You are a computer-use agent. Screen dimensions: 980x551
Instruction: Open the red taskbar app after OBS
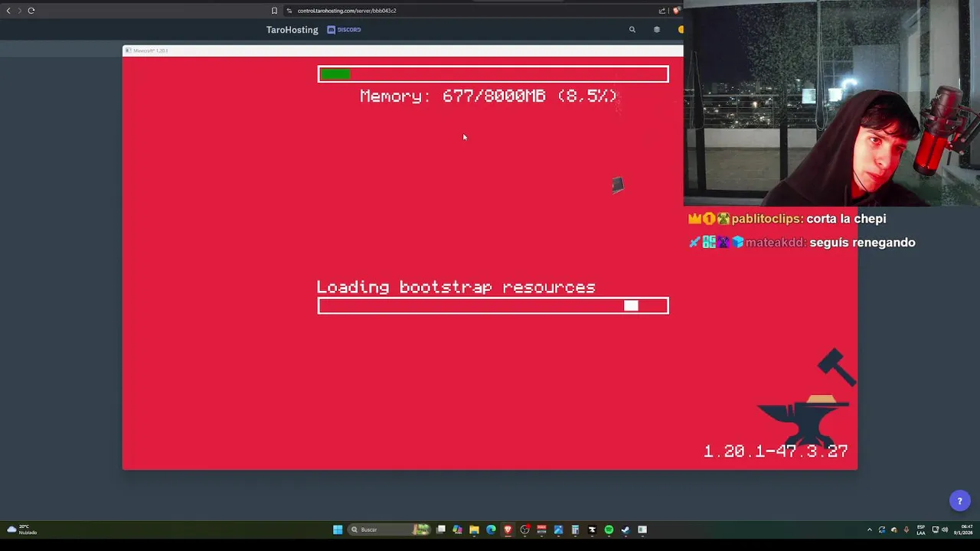541,530
